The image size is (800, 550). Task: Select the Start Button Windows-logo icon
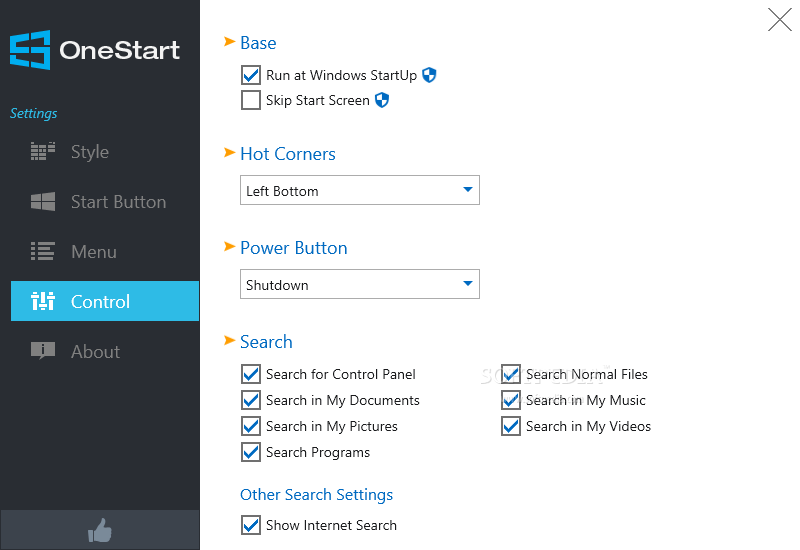click(43, 202)
